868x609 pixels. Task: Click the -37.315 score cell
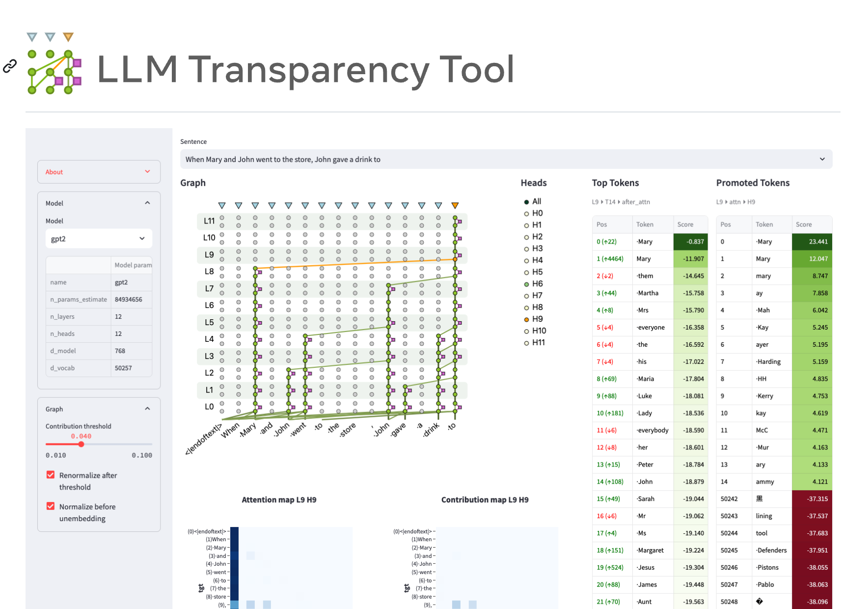812,499
